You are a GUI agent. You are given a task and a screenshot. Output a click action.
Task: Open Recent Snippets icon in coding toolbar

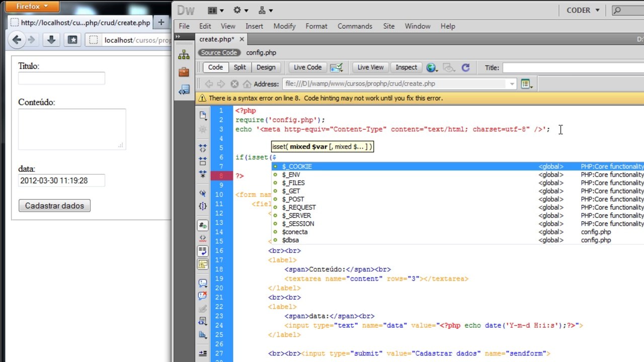pos(203,321)
